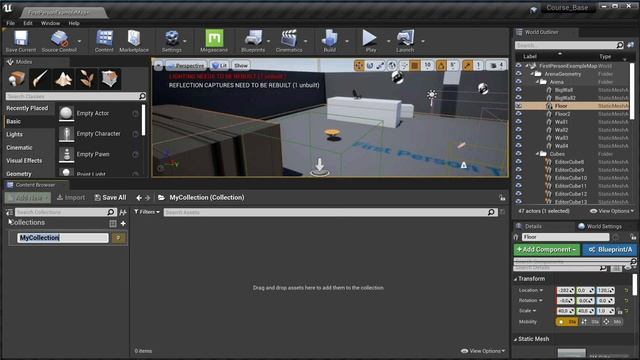Collapse the Cubes folder in outliner
The image size is (640, 360).
coord(537,154)
